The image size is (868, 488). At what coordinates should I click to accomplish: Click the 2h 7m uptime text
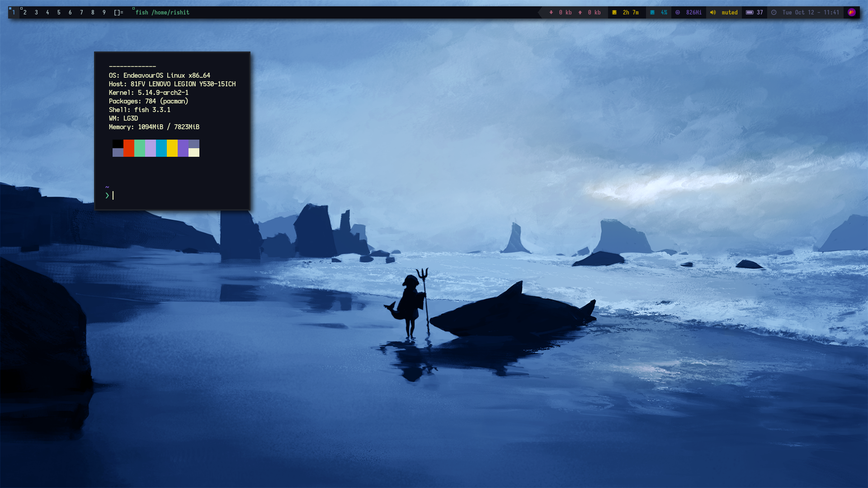631,13
